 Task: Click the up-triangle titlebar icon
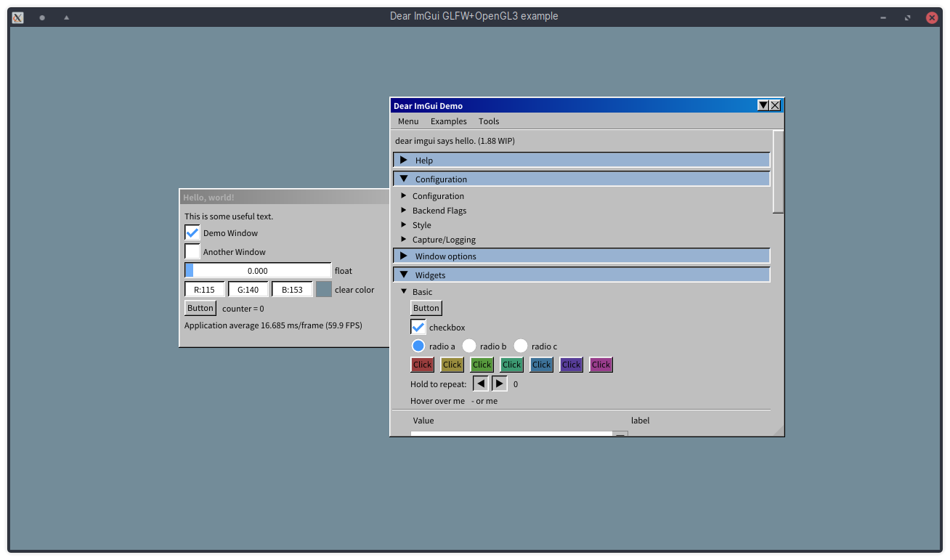click(66, 17)
